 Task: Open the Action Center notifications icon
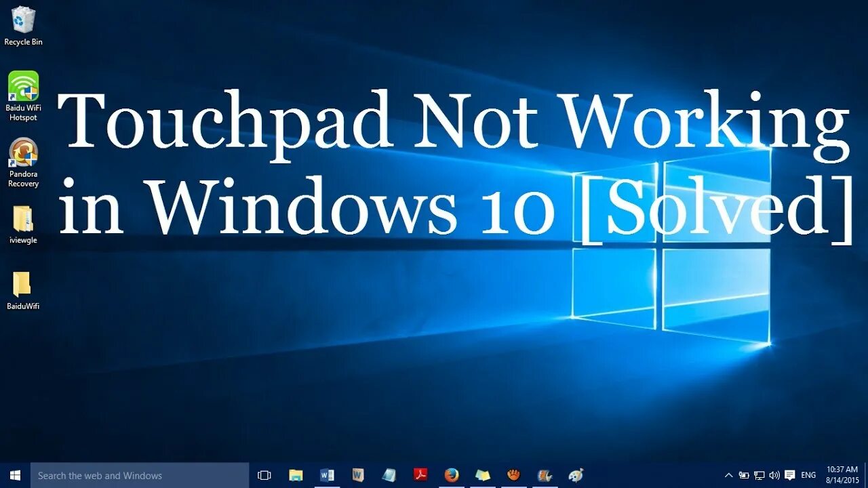tap(789, 475)
